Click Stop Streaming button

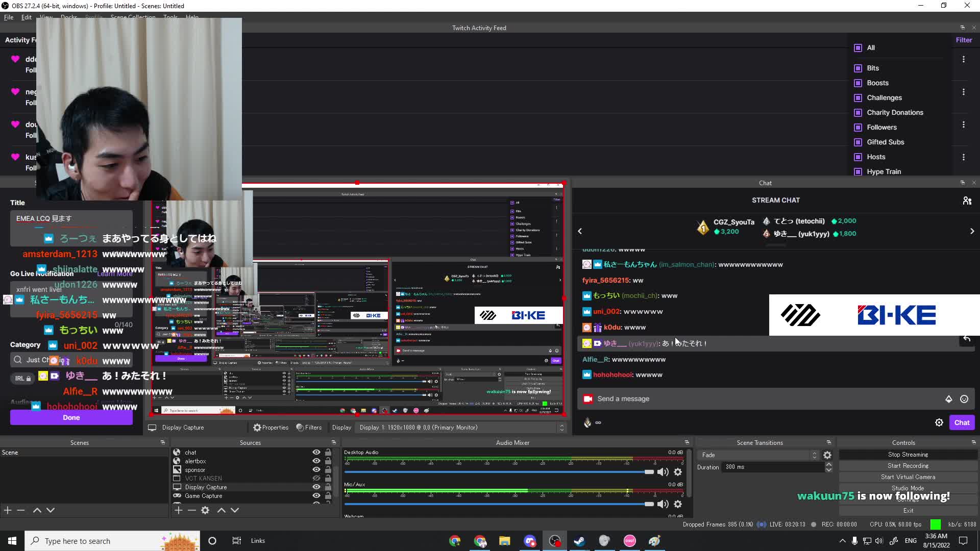point(908,455)
